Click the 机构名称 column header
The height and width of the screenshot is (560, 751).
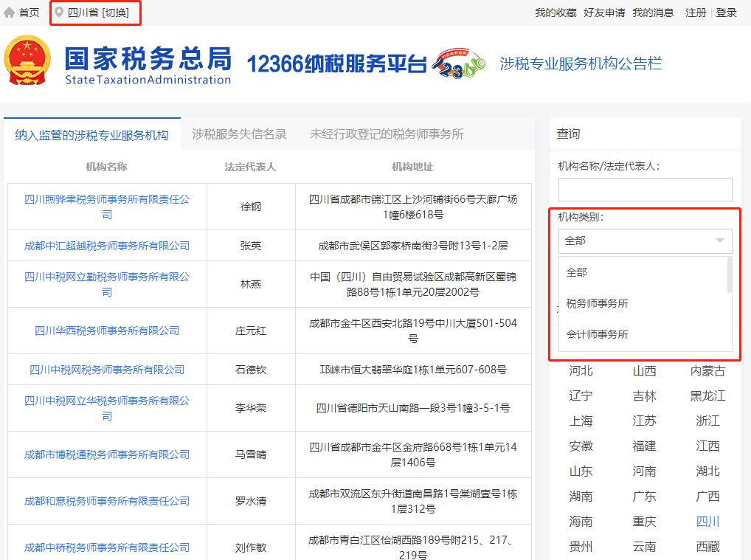[x=106, y=167]
